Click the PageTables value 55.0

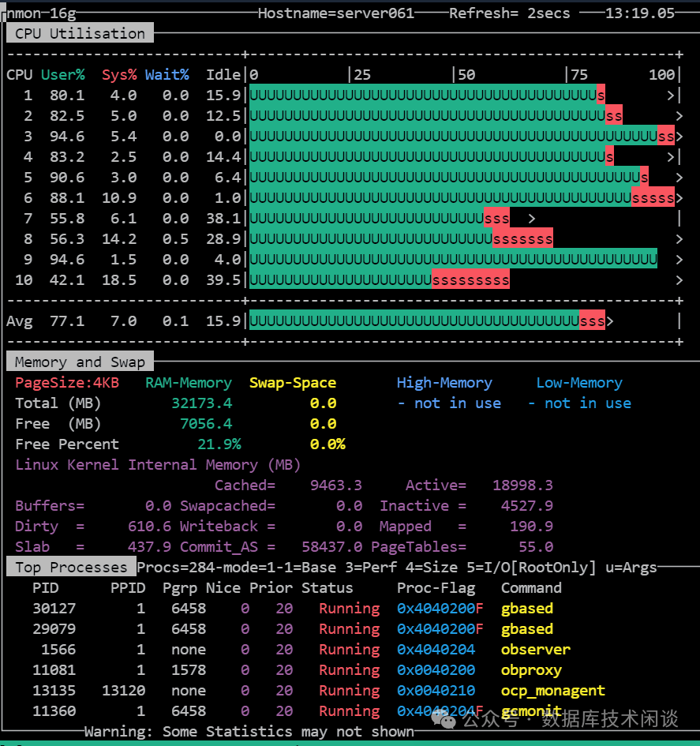click(x=536, y=546)
